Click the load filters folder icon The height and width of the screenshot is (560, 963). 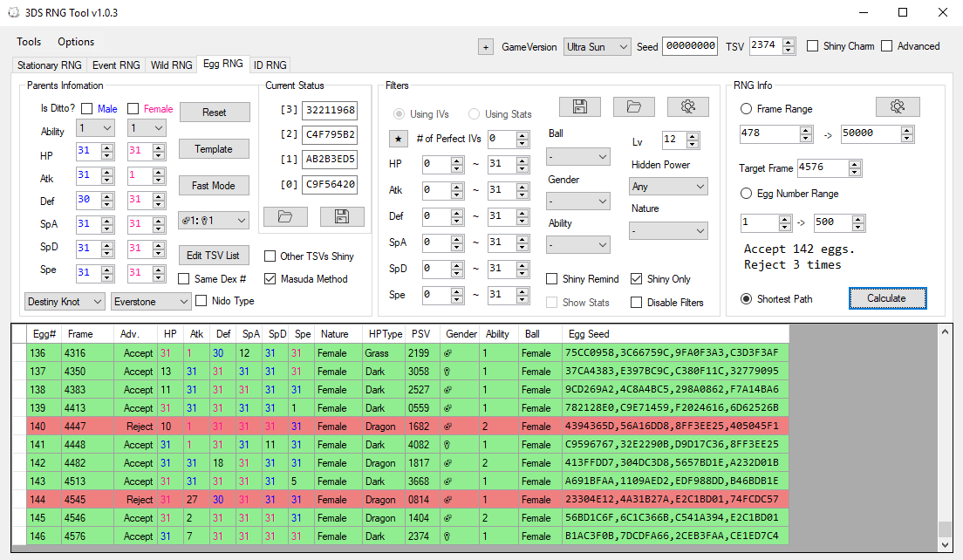[x=633, y=106]
